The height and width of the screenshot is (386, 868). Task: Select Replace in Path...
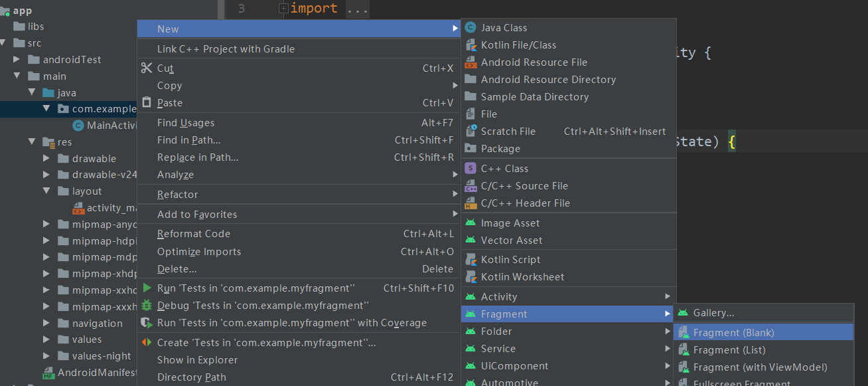[x=299, y=157]
